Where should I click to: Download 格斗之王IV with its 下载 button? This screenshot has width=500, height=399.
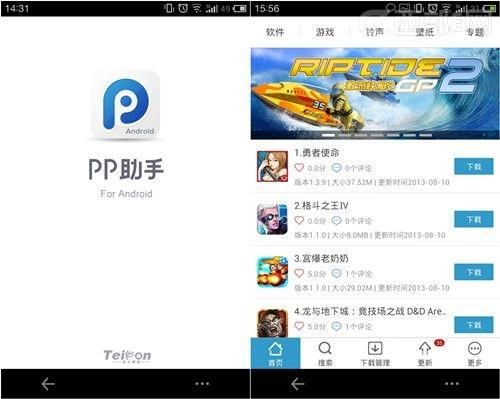coord(474,219)
